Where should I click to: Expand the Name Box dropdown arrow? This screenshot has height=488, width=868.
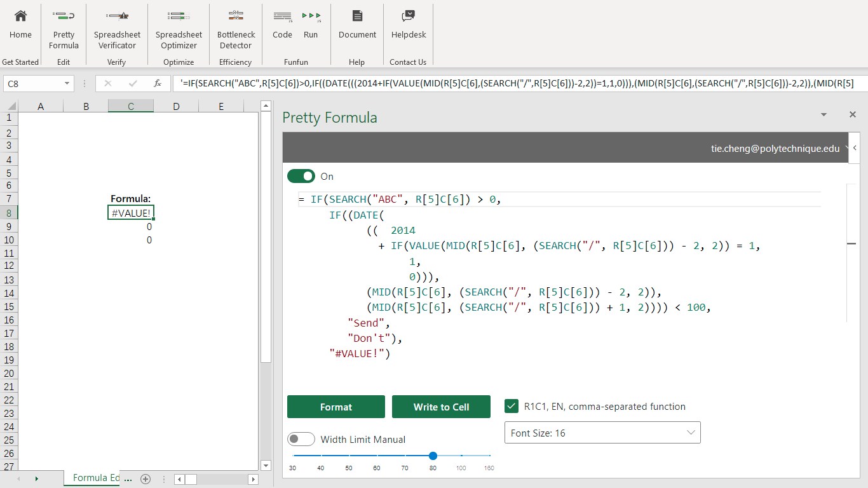pyautogui.click(x=67, y=84)
